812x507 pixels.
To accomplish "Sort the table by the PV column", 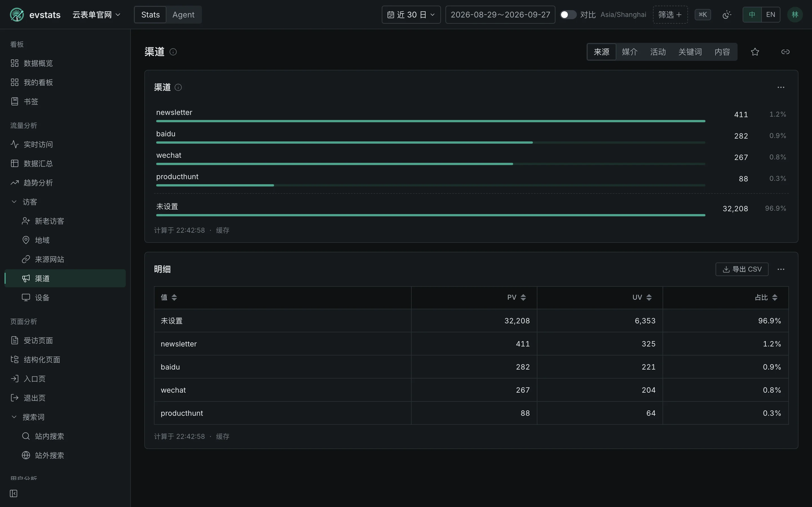I will tap(517, 297).
